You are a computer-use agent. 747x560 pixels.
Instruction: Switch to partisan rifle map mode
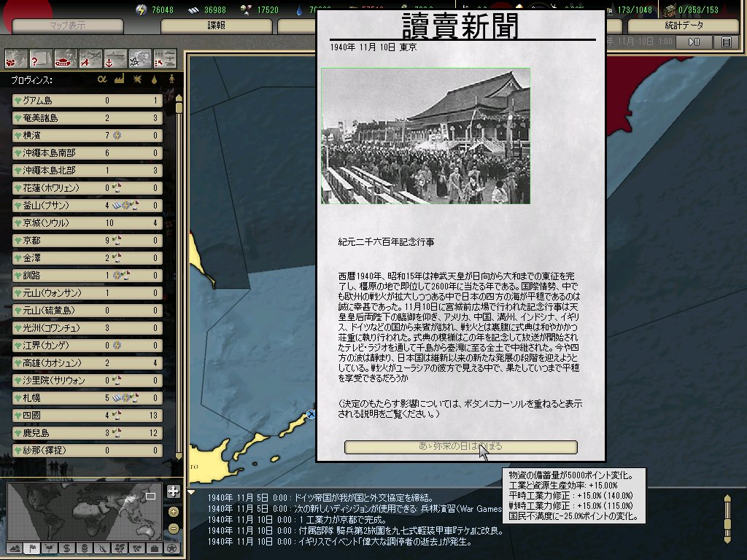coord(102,548)
